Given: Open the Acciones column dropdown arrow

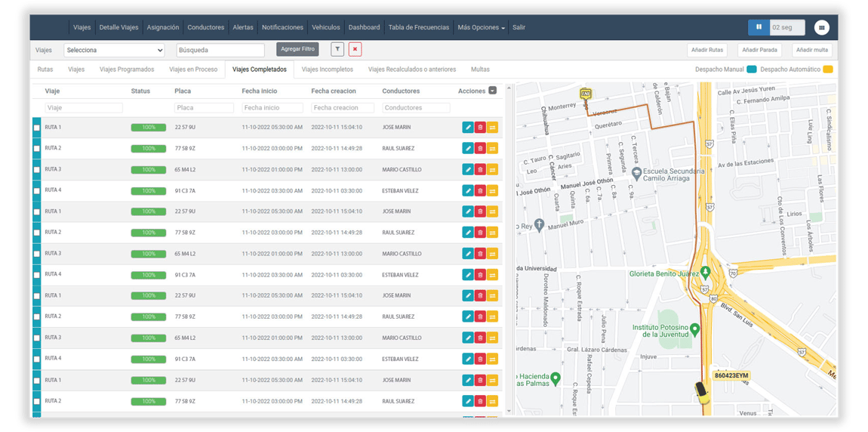Looking at the screenshot, I should tap(492, 91).
